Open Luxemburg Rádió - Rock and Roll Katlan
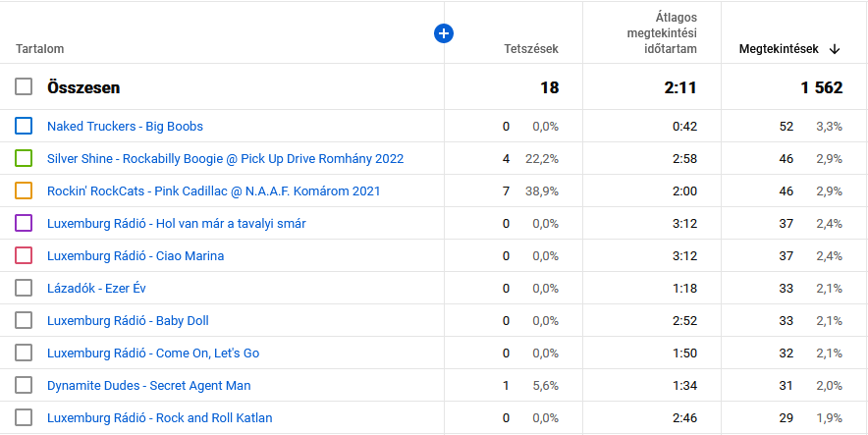This screenshot has width=868, height=435. [159, 417]
